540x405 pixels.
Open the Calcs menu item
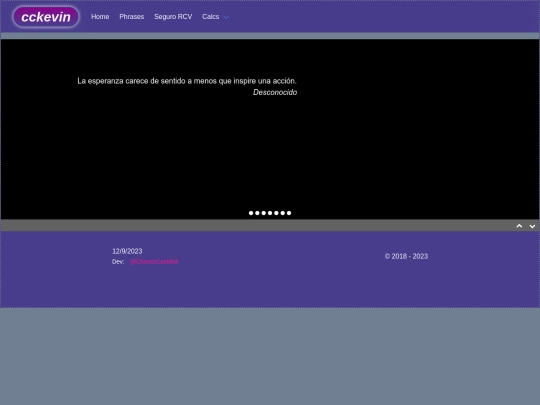point(210,17)
